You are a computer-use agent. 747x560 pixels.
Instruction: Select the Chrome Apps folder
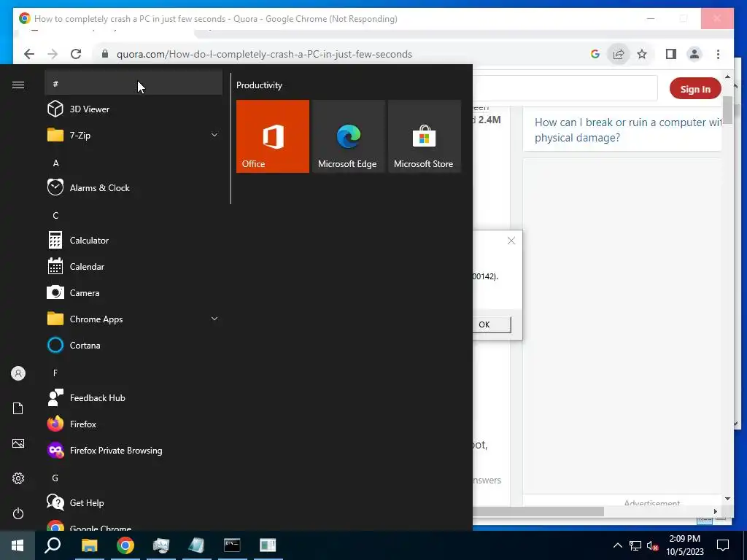click(133, 319)
